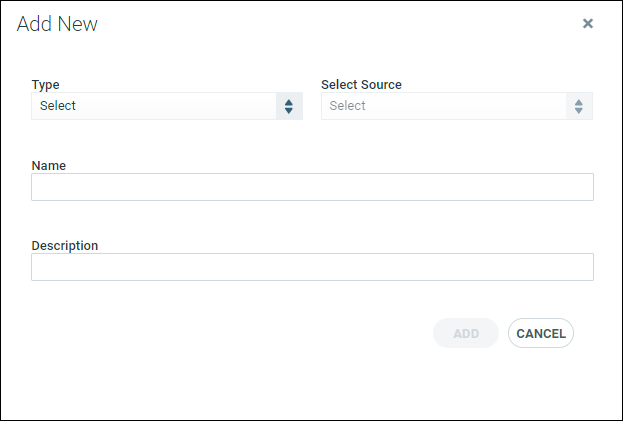Open the Type dropdown field
Screen dimensions: 623x421
[167, 106]
